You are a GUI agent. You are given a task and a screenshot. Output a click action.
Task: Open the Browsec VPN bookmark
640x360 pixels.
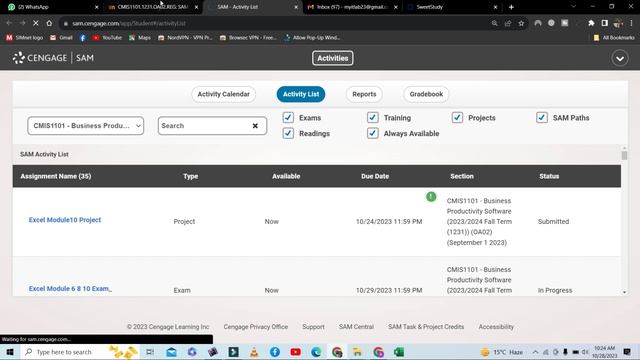(x=248, y=38)
